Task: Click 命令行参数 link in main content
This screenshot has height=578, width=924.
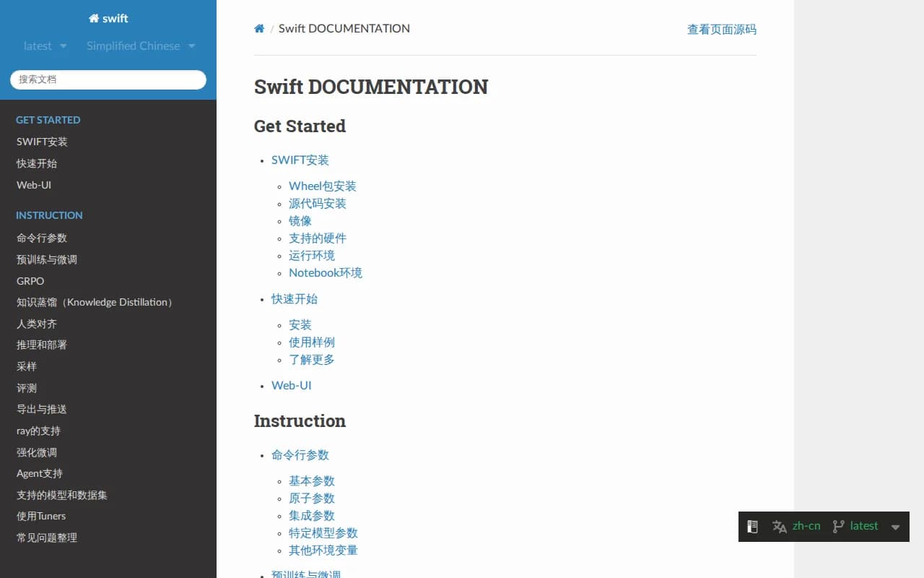Action: pos(300,455)
